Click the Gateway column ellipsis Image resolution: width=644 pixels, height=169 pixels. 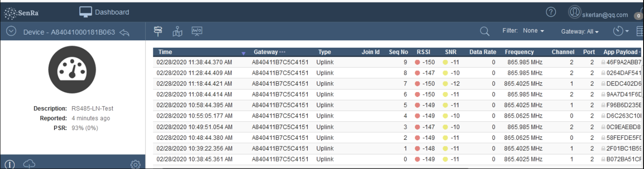[x=282, y=52]
